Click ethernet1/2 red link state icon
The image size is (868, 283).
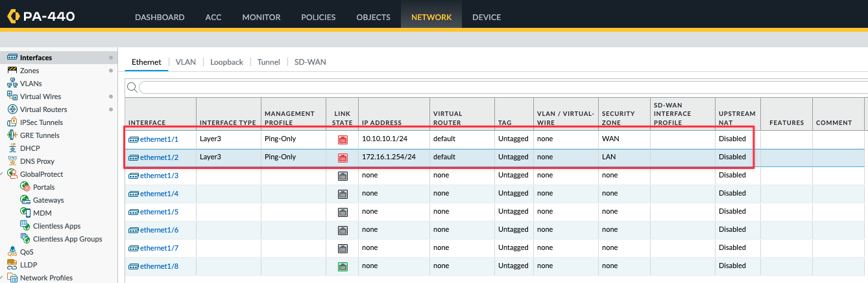pos(343,157)
